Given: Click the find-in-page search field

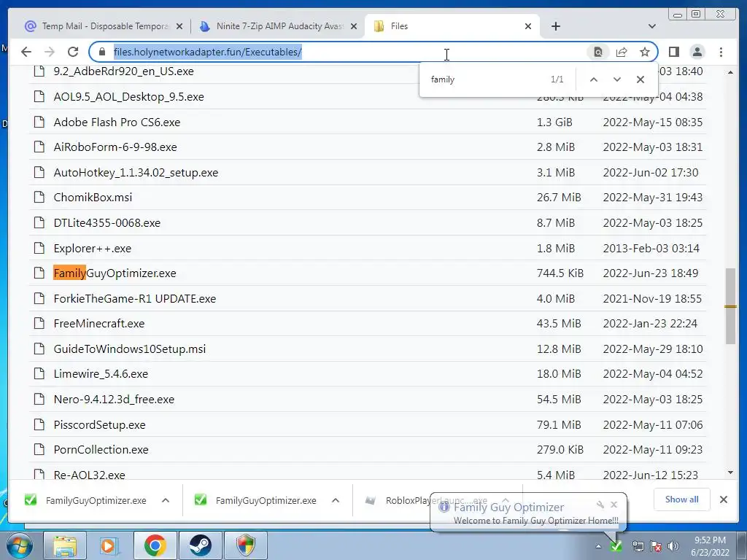Looking at the screenshot, I should click(x=486, y=79).
